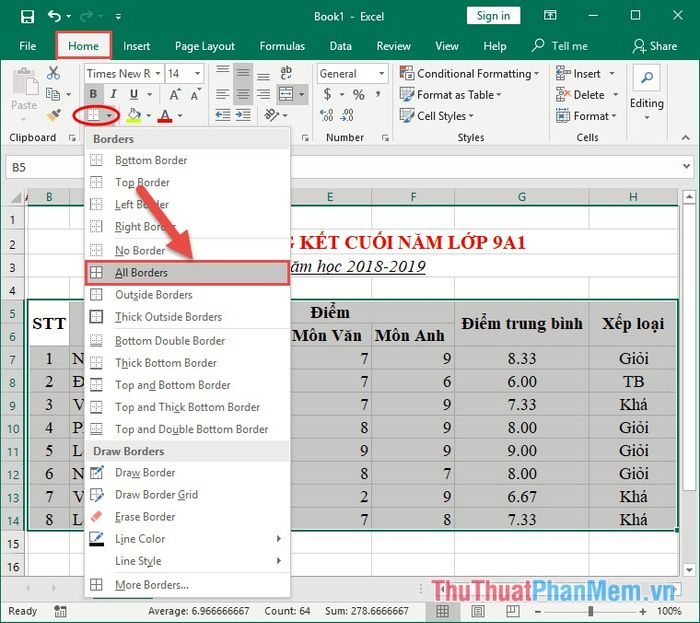Toggle Italic formatting
This screenshot has height=623, width=700.
click(x=113, y=94)
